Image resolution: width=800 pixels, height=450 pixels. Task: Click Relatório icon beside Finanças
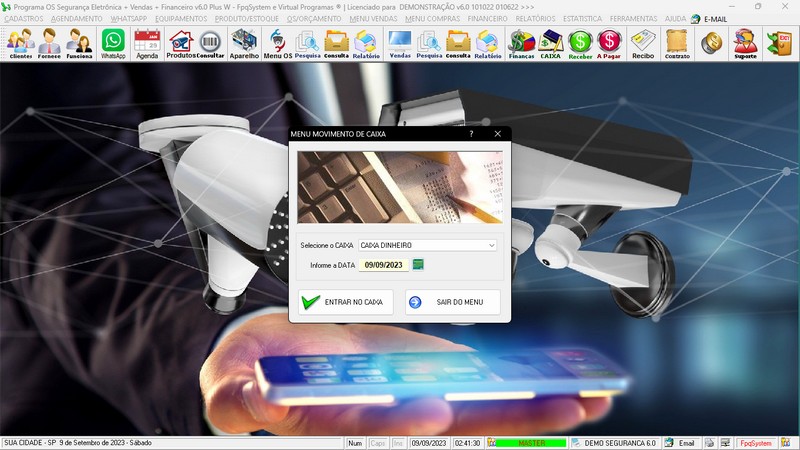pyautogui.click(x=487, y=44)
